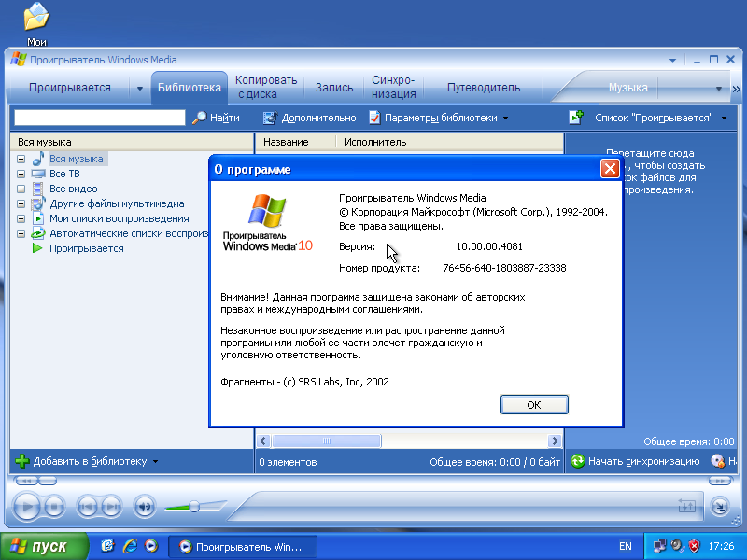Click Добавить в библиотеку with the plus icon
Image resolution: width=747 pixels, height=560 pixels.
coord(87,461)
